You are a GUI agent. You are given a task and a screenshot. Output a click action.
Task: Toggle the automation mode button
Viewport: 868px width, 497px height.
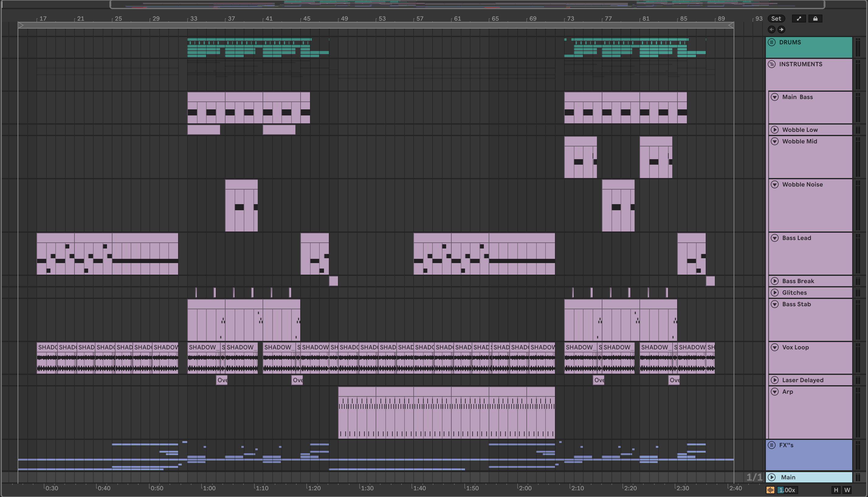[799, 19]
